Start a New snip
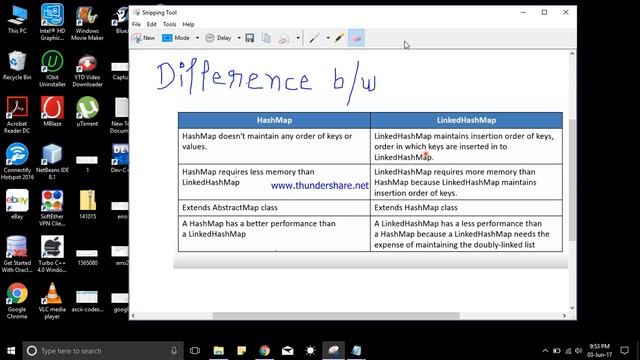The width and height of the screenshot is (640, 360). point(143,38)
